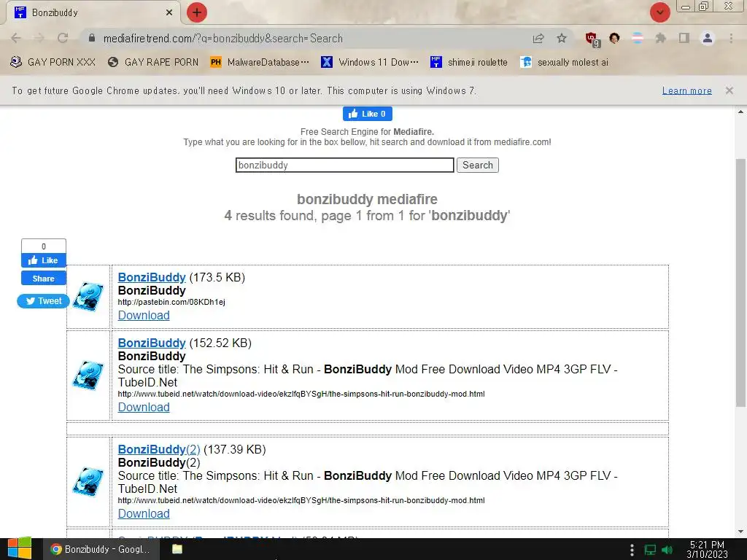Click into the bonzibuddy search box
This screenshot has width=747, height=560.
click(344, 166)
